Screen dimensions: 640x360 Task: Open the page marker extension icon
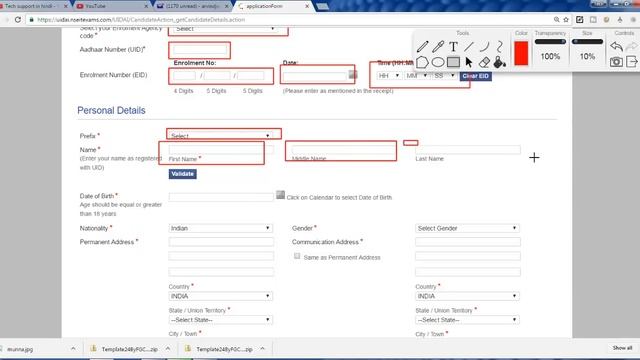point(580,20)
